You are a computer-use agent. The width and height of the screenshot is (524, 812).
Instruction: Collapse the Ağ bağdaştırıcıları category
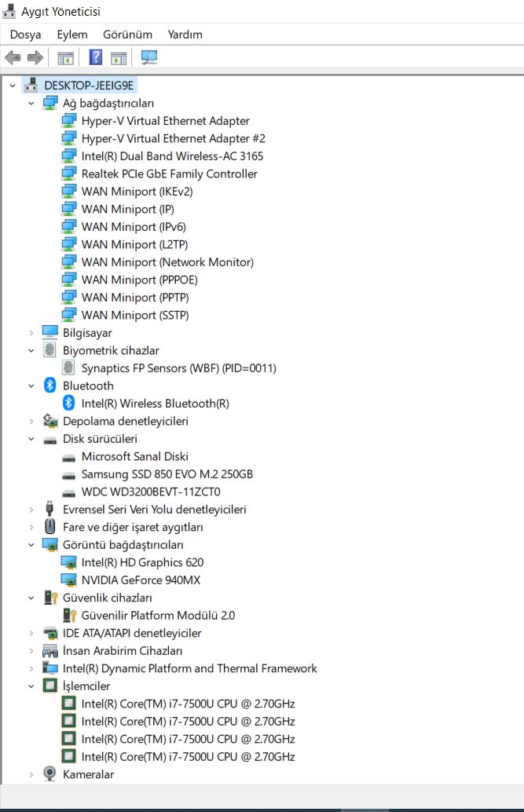(31, 103)
